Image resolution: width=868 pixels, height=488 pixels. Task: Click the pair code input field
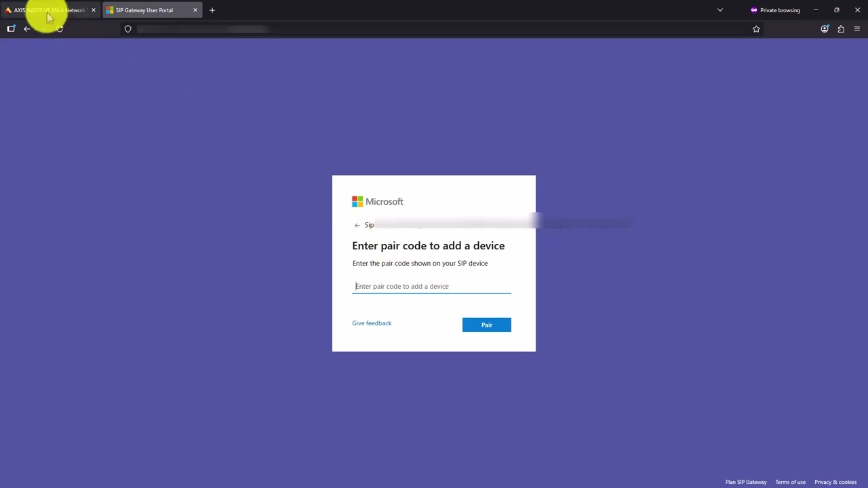click(x=431, y=286)
